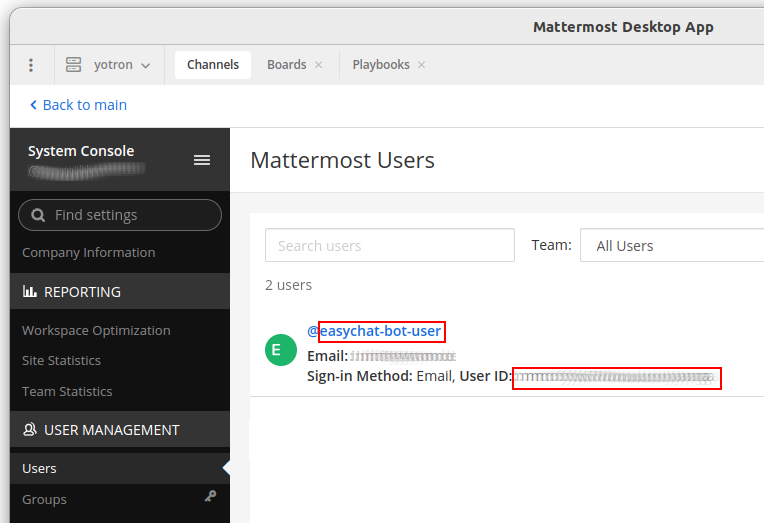Open the three-dot main menu

tap(31, 65)
